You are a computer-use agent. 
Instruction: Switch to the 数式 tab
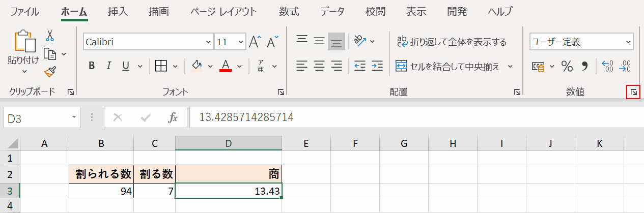tap(289, 11)
